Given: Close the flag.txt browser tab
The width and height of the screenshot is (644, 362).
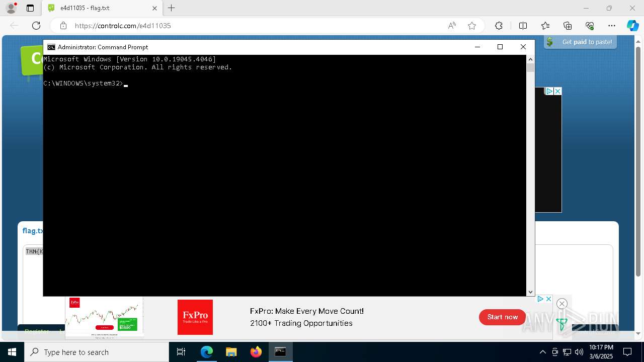Looking at the screenshot, I should (154, 8).
